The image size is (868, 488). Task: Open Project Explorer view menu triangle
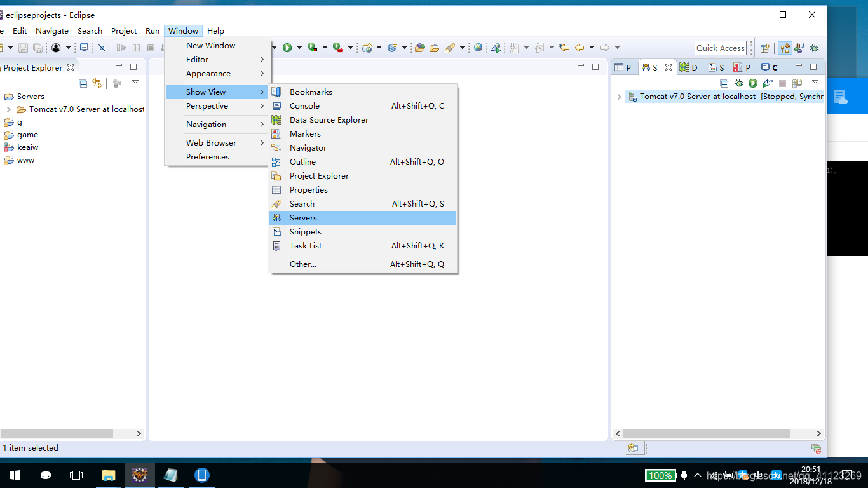pos(135,82)
